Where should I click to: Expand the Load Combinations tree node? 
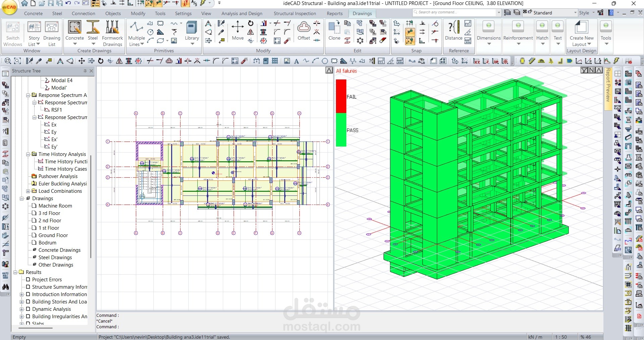[28, 191]
